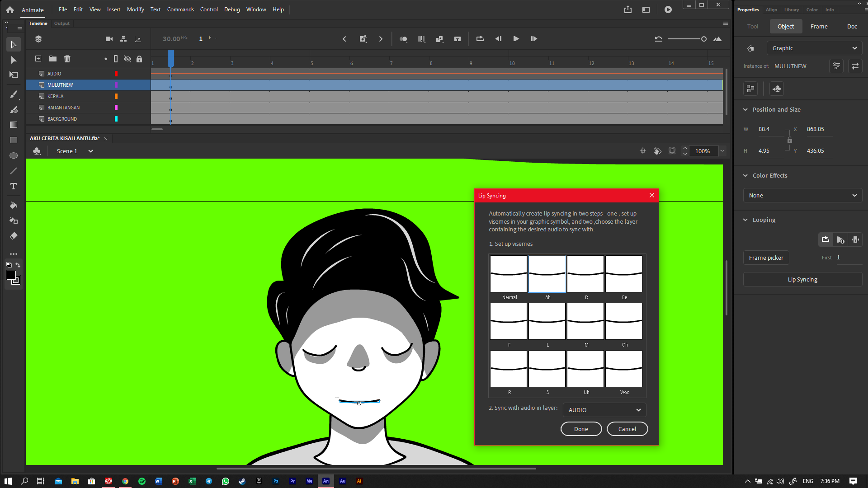Image resolution: width=868 pixels, height=488 pixels.
Task: Hide all layers with the eye toggle
Action: tap(127, 59)
